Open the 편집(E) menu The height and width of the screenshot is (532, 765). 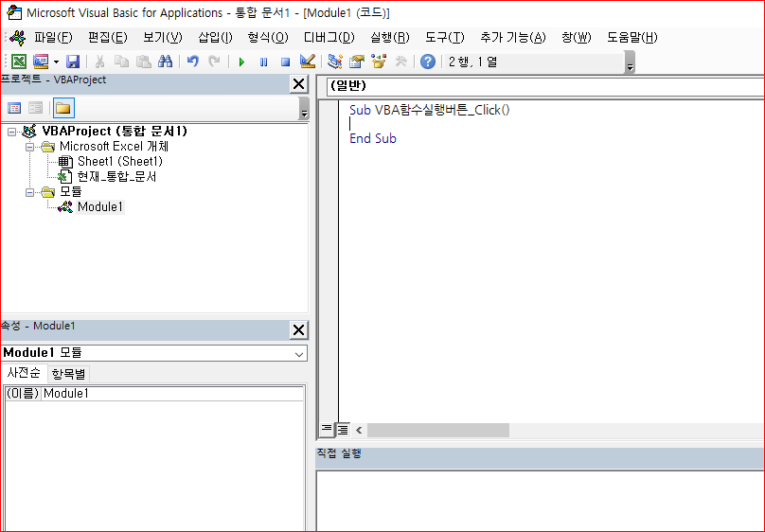pos(108,38)
